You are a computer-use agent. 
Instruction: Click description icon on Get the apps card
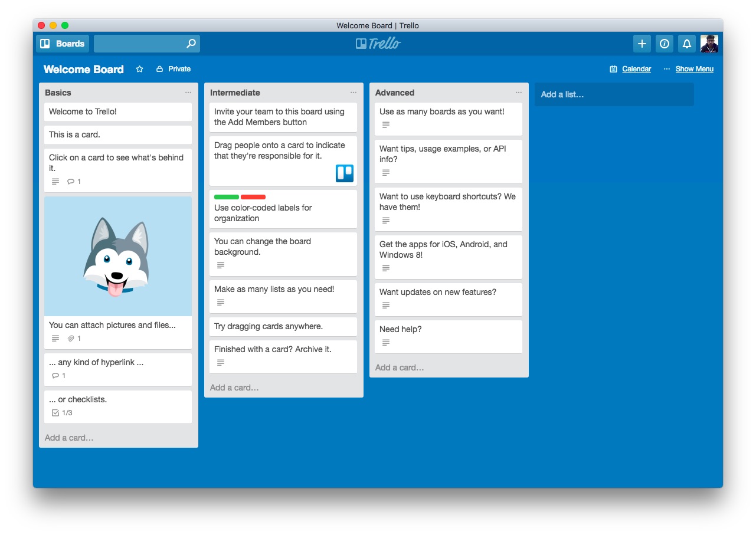(x=386, y=268)
